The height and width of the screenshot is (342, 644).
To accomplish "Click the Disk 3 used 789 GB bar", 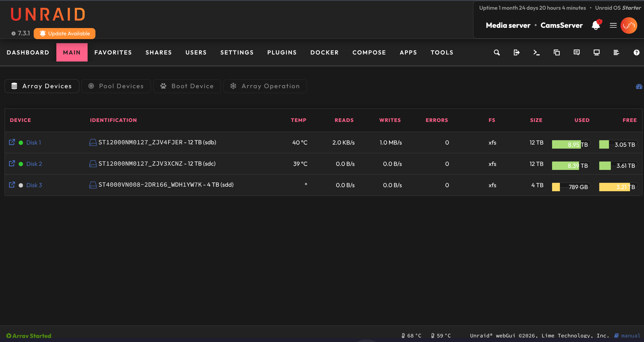I will coord(571,187).
